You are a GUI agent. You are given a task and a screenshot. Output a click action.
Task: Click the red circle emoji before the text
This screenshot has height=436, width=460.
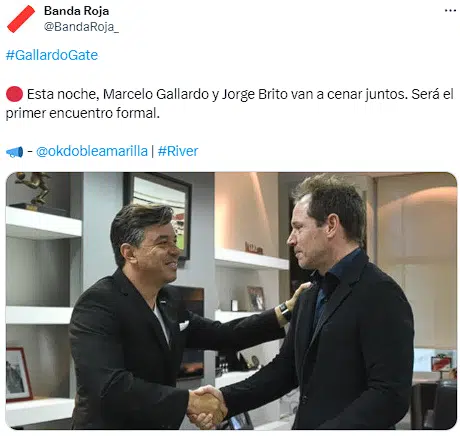(14, 94)
